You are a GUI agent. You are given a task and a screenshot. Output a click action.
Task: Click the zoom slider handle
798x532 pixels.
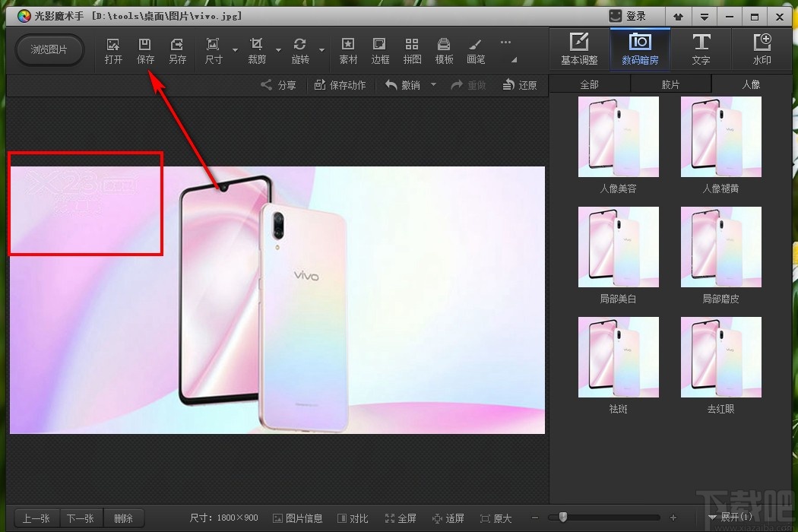click(x=563, y=517)
